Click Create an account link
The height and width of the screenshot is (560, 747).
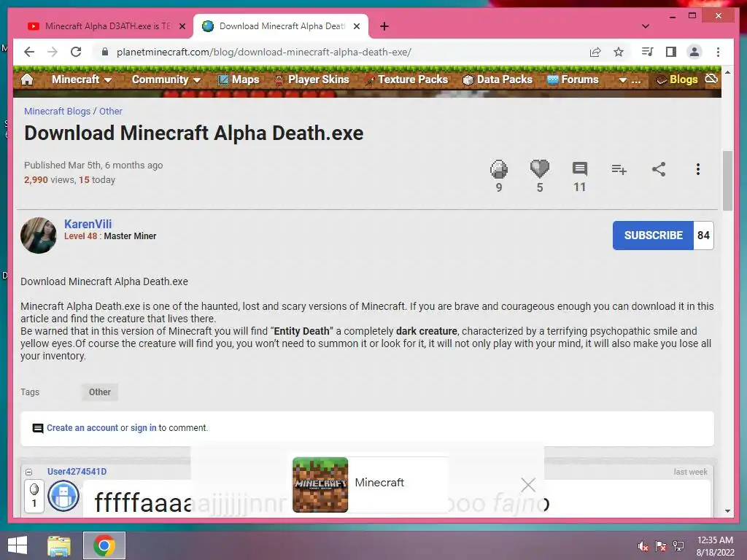point(82,427)
